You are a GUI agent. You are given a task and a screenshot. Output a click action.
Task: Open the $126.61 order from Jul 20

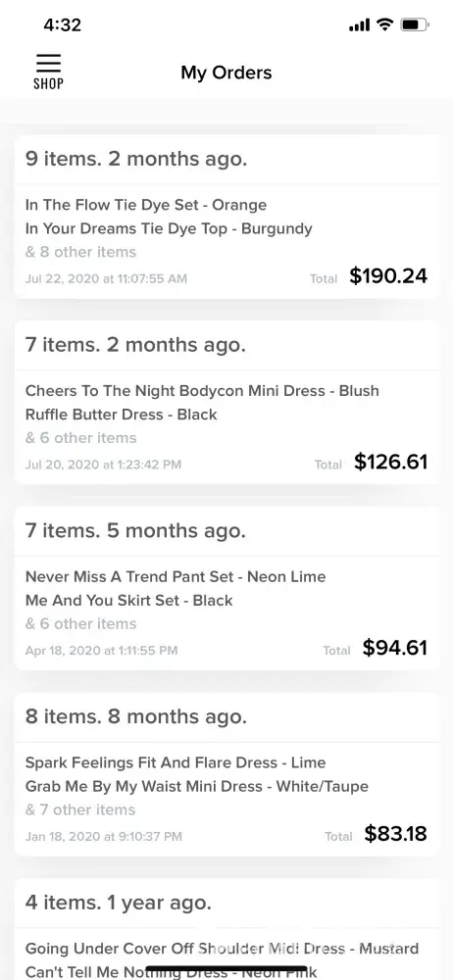click(226, 403)
